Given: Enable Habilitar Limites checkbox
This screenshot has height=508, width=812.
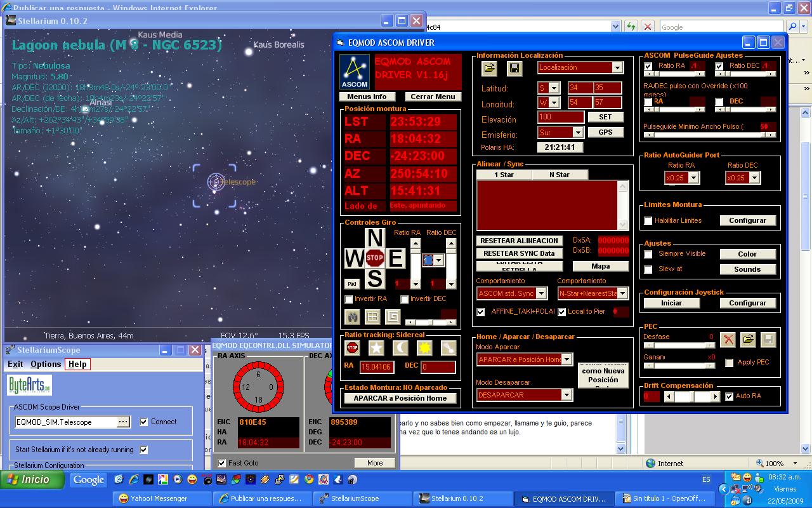Looking at the screenshot, I should click(x=648, y=221).
